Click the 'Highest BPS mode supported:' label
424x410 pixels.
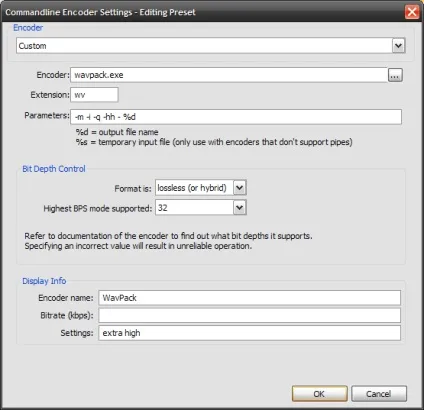[98, 209]
